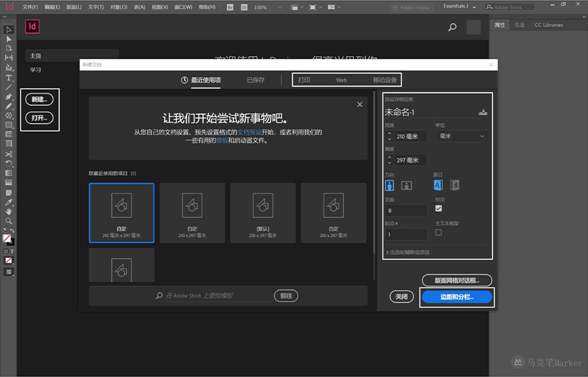The image size is (588, 377).
Task: Select the Gap tool
Action: pos(9,58)
